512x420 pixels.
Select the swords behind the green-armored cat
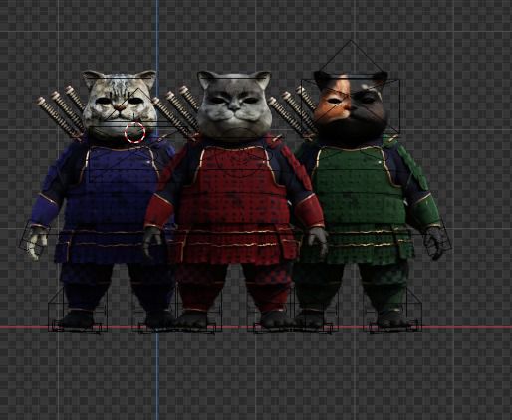pyautogui.click(x=292, y=111)
